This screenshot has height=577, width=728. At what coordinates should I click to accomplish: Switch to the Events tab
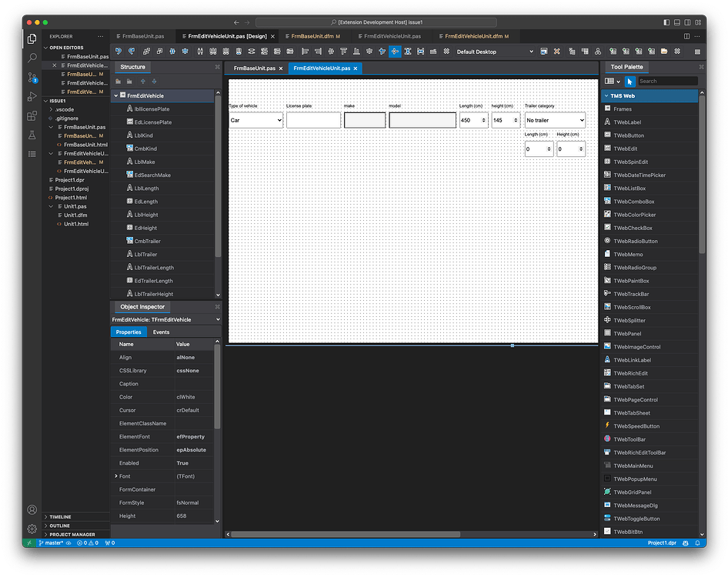161,332
